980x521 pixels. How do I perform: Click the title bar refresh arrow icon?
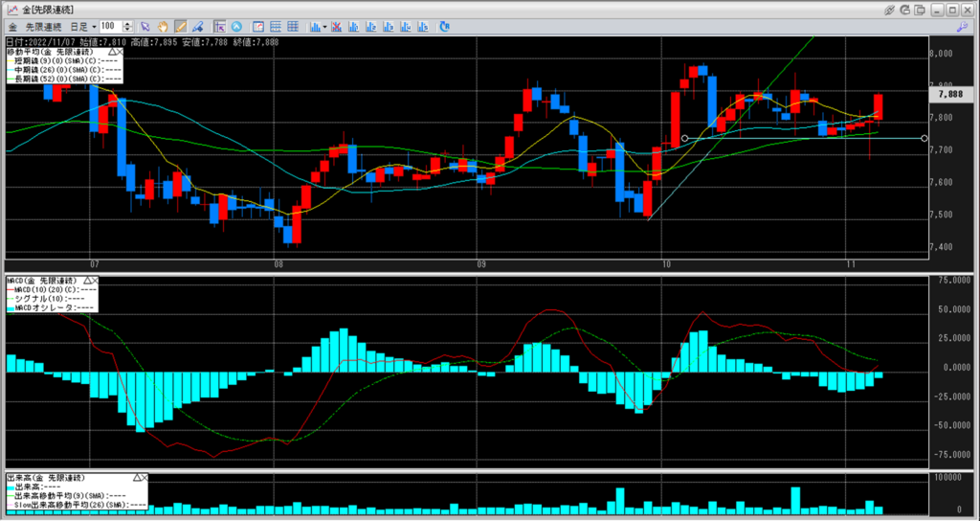tap(904, 10)
